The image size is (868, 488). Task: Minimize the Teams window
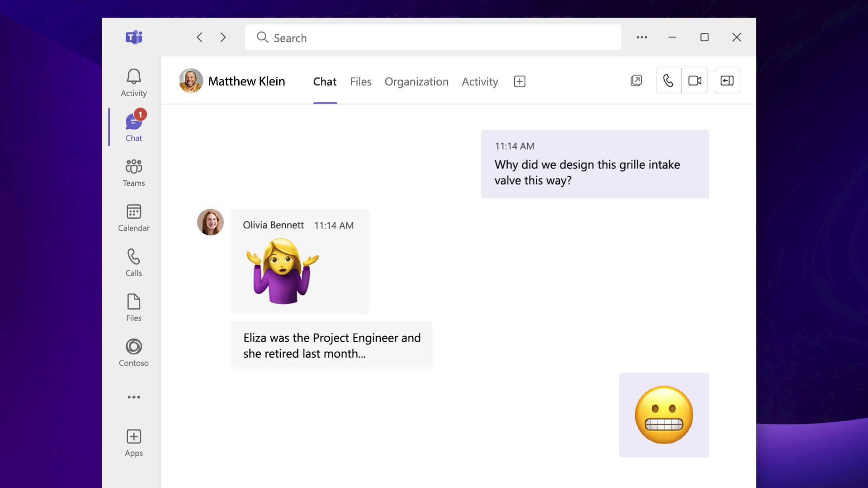point(672,37)
